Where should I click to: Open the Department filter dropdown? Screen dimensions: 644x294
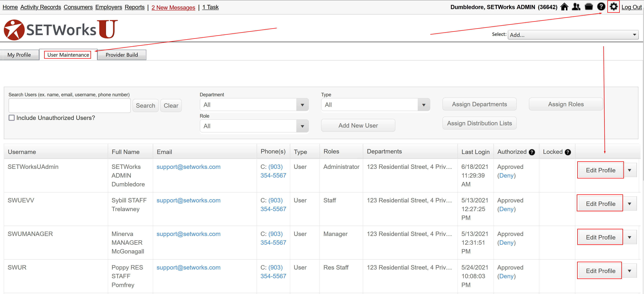254,105
